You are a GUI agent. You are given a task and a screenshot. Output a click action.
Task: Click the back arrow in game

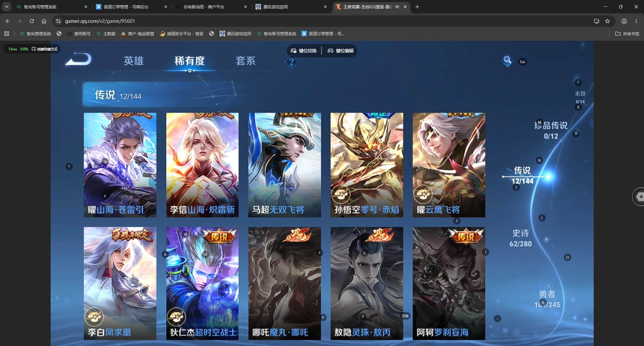pyautogui.click(x=78, y=59)
